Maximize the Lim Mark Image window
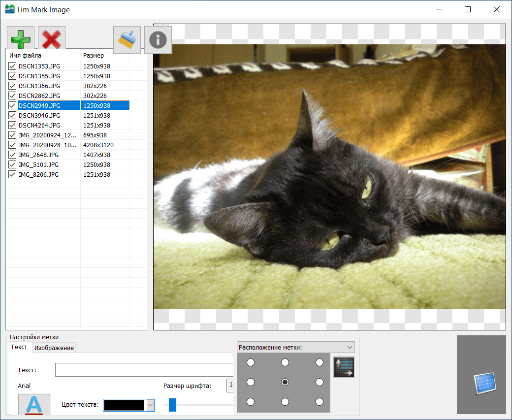This screenshot has height=420, width=512. [468, 9]
